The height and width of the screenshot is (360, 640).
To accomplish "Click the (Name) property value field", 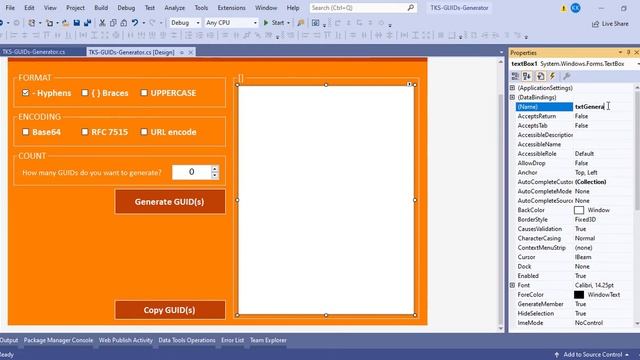I will coord(603,107).
